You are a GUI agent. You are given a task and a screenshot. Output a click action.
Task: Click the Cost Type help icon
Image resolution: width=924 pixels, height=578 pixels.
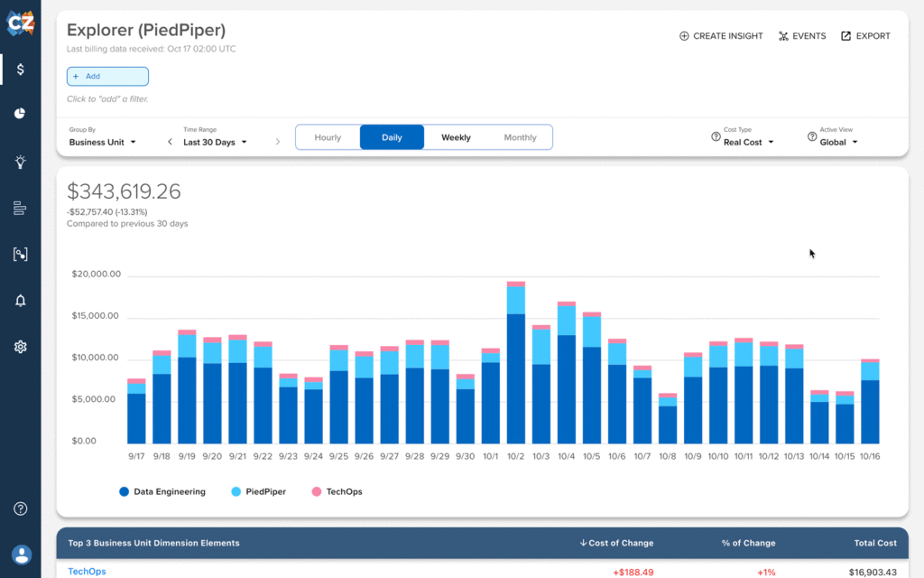716,137
